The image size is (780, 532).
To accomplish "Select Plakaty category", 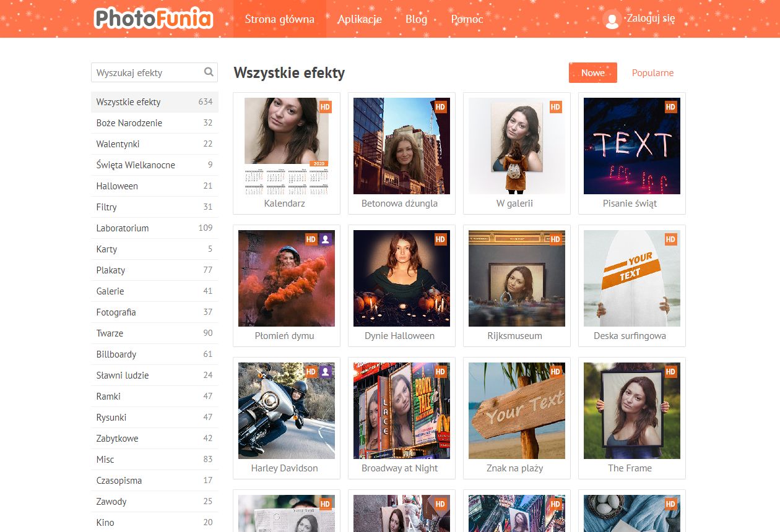I will 154,270.
